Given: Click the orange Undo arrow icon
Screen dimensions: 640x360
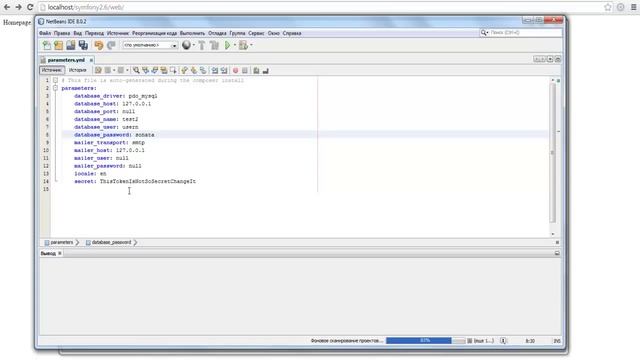Looking at the screenshot, I should 98,45.
